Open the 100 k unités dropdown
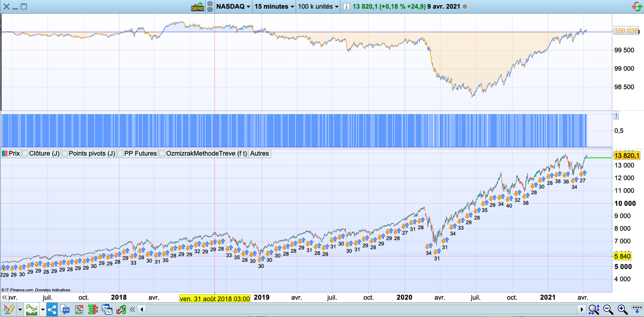The height and width of the screenshot is (317, 644). coord(318,6)
